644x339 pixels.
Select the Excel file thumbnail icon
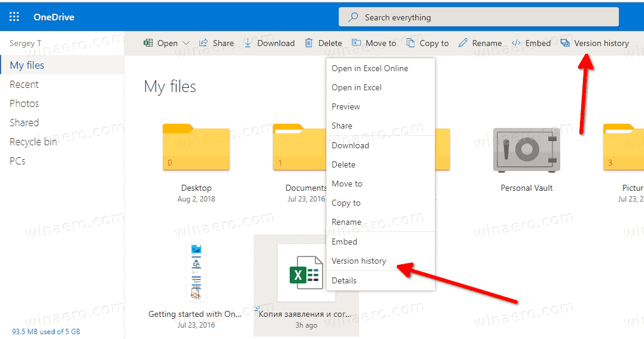[306, 272]
